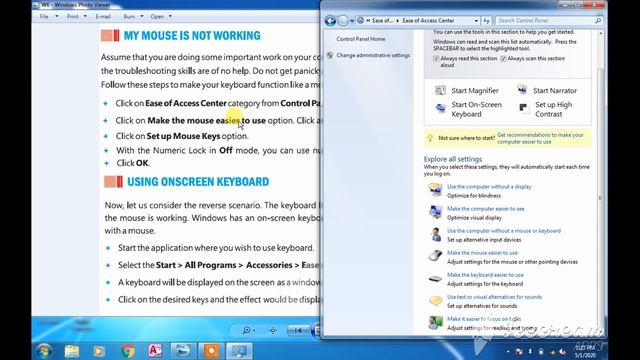Open Windows Explorer from taskbar
This screenshot has width=640, height=360.
[x=72, y=351]
